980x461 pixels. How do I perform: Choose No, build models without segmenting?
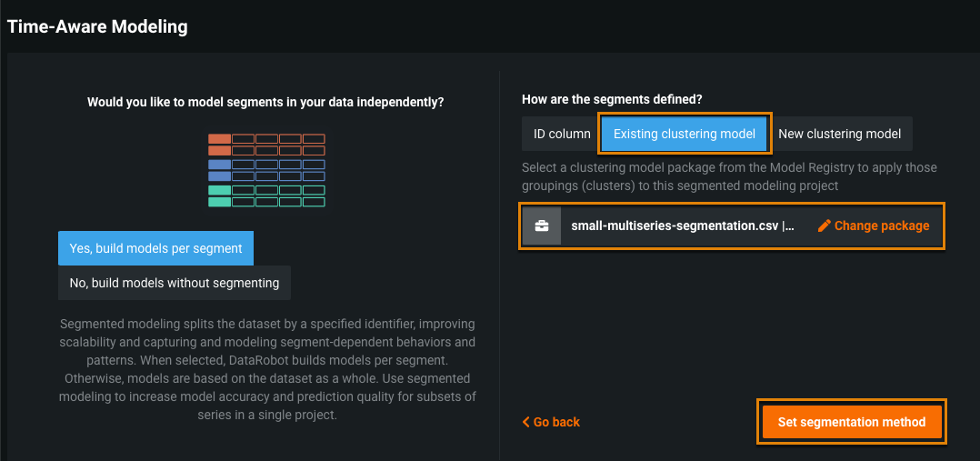click(174, 283)
